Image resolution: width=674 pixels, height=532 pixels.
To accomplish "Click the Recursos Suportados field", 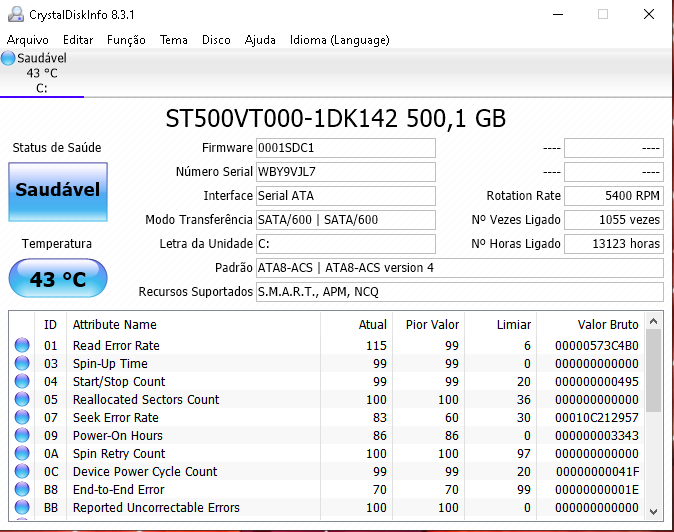I will [x=460, y=292].
